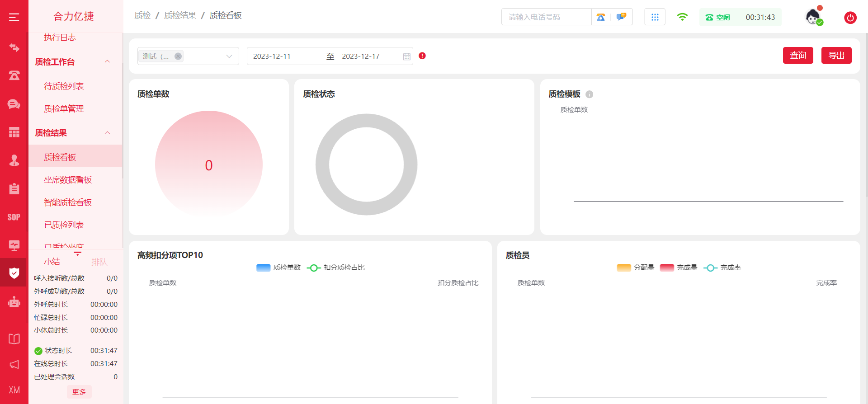Open the user avatar profile

click(813, 17)
